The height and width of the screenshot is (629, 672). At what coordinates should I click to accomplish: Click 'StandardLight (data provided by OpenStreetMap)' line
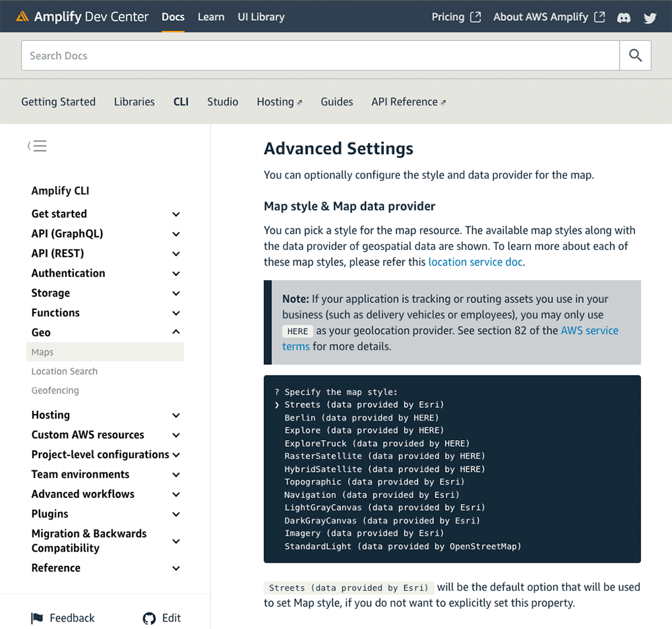pyautogui.click(x=403, y=546)
